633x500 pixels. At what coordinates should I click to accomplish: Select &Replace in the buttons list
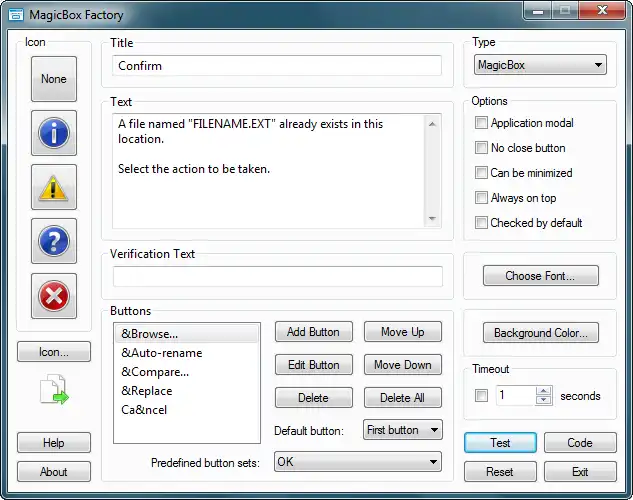[187, 391]
